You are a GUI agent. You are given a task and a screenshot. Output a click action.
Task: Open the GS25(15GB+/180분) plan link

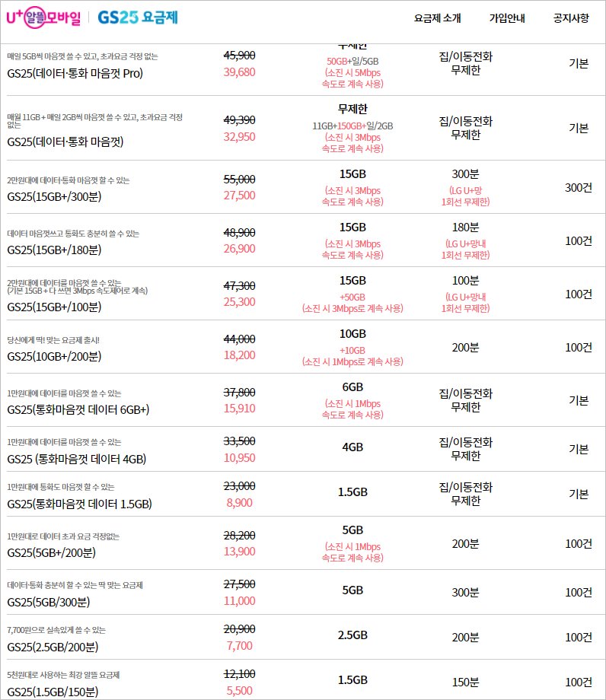tap(54, 249)
